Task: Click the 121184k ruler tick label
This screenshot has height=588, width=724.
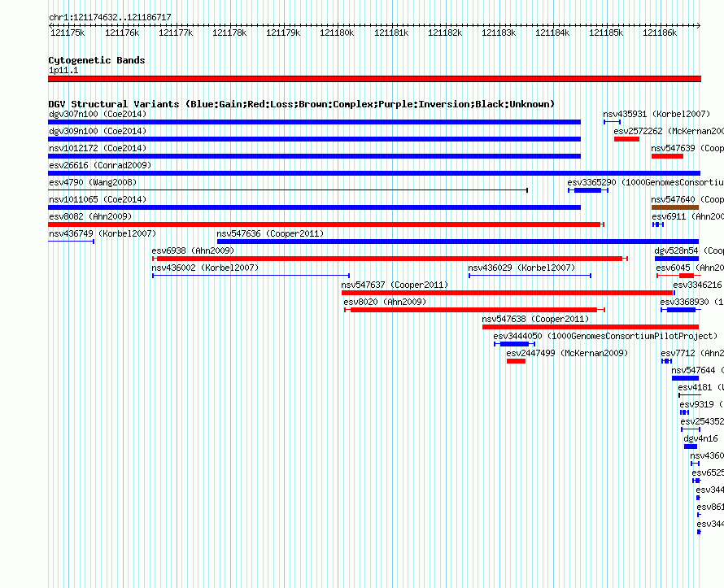Action: pos(552,33)
